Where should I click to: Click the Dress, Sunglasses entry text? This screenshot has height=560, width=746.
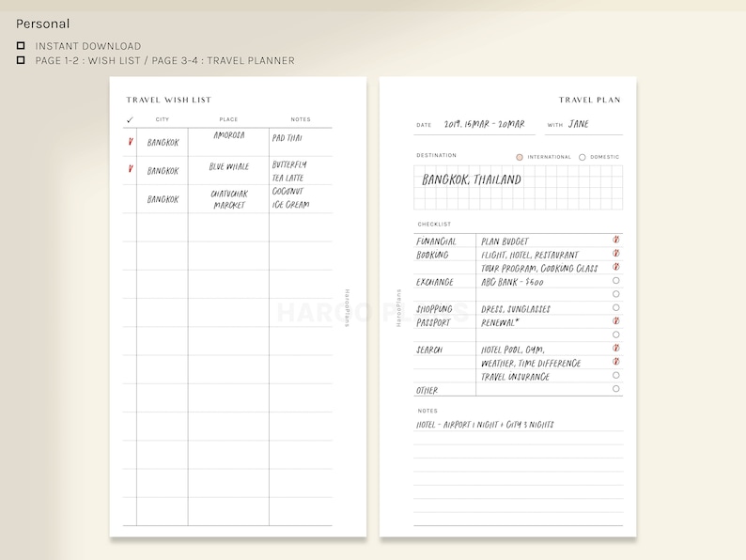(516, 309)
